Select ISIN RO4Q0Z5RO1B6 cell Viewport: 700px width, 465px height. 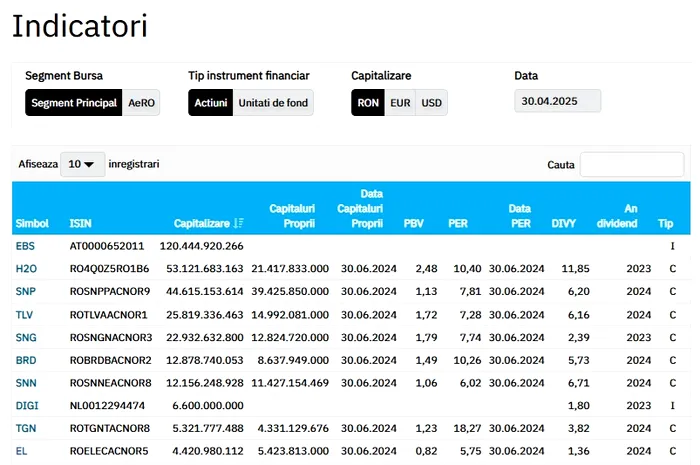tap(109, 269)
